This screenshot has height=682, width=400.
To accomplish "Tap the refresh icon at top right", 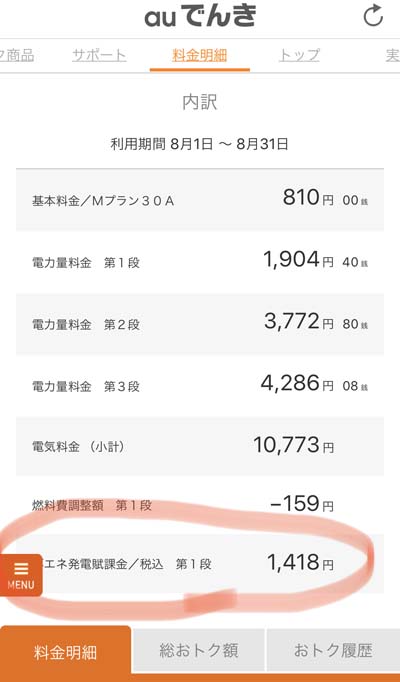I will tap(373, 17).
